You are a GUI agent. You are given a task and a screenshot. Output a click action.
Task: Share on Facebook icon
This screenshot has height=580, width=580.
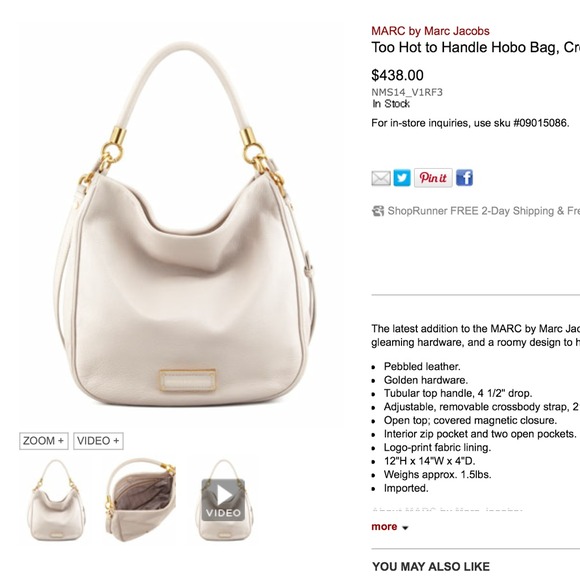click(464, 178)
